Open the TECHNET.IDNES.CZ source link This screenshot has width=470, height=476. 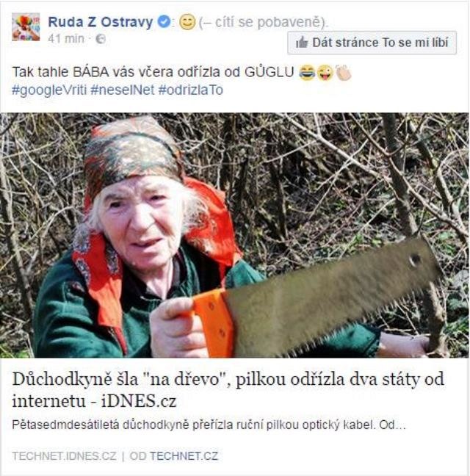click(65, 456)
